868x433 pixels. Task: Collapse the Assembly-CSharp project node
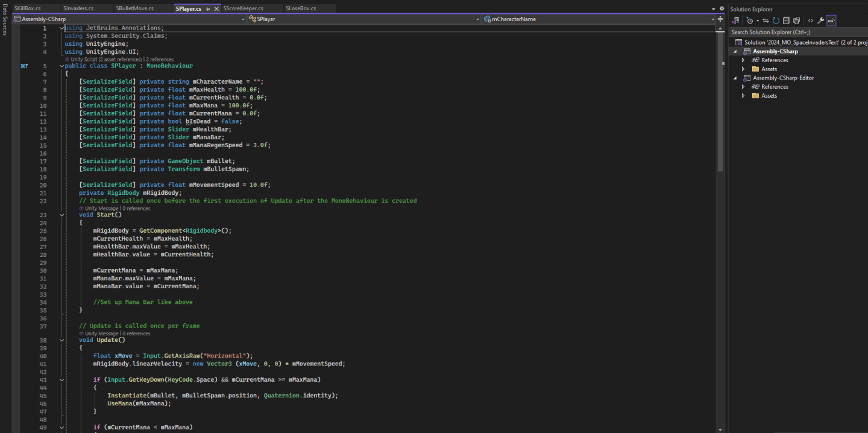(x=735, y=51)
